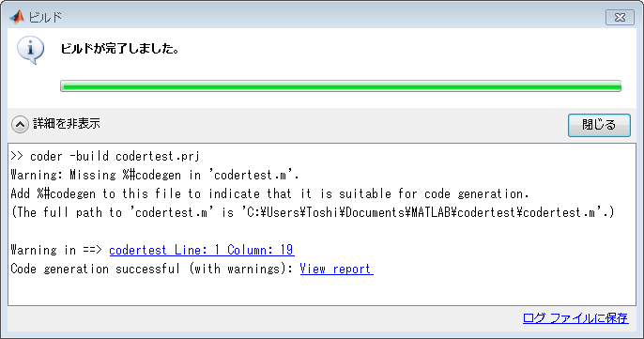Open the codertest Line: 1 Column: 19 link
Viewport: 644px width, 339px height.
pyautogui.click(x=201, y=250)
